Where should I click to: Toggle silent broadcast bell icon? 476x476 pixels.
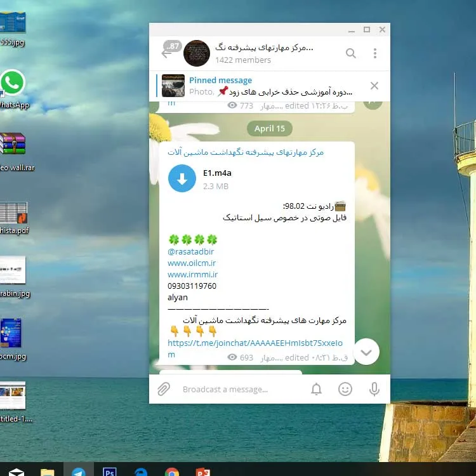pyautogui.click(x=316, y=389)
